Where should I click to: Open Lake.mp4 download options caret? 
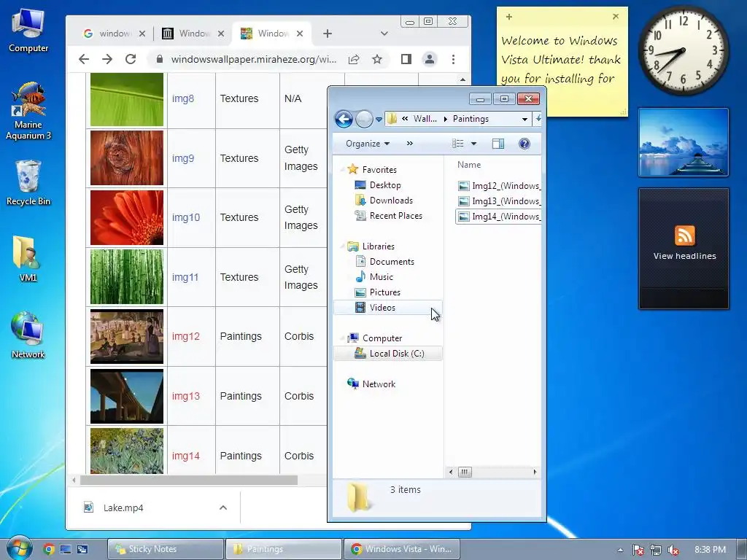[223, 507]
